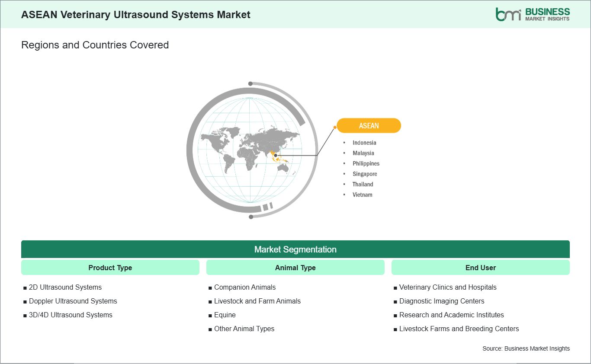Click the Vietnam country entry
The image size is (591, 364).
(362, 195)
